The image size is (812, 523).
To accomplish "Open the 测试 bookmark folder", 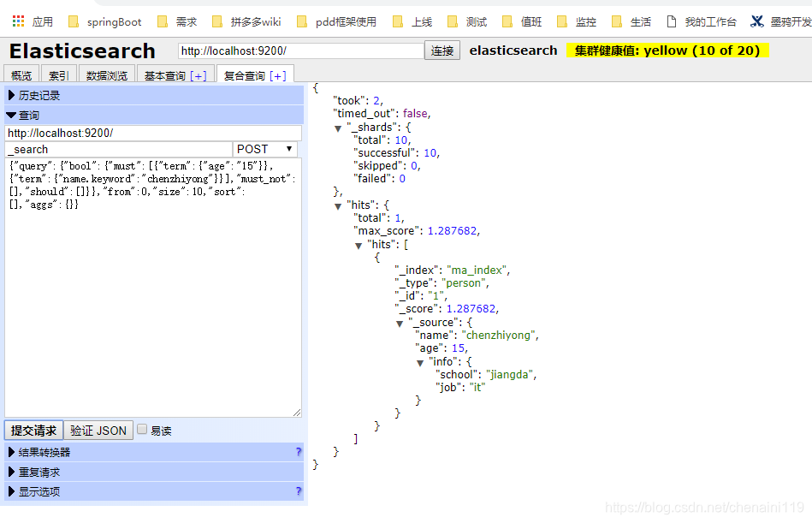I will pyautogui.click(x=467, y=21).
